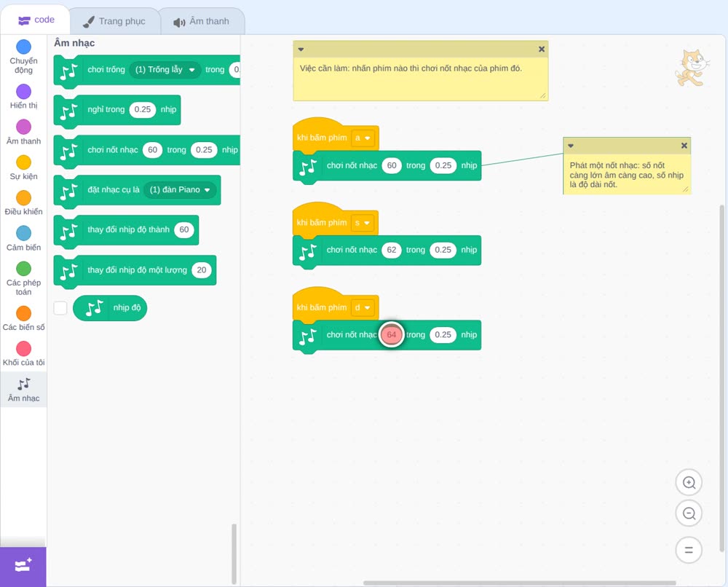This screenshot has width=728, height=587.
Task: Click the 'nghỉ trong 0.25 nhịp' palette block
Action: pyautogui.click(x=117, y=110)
